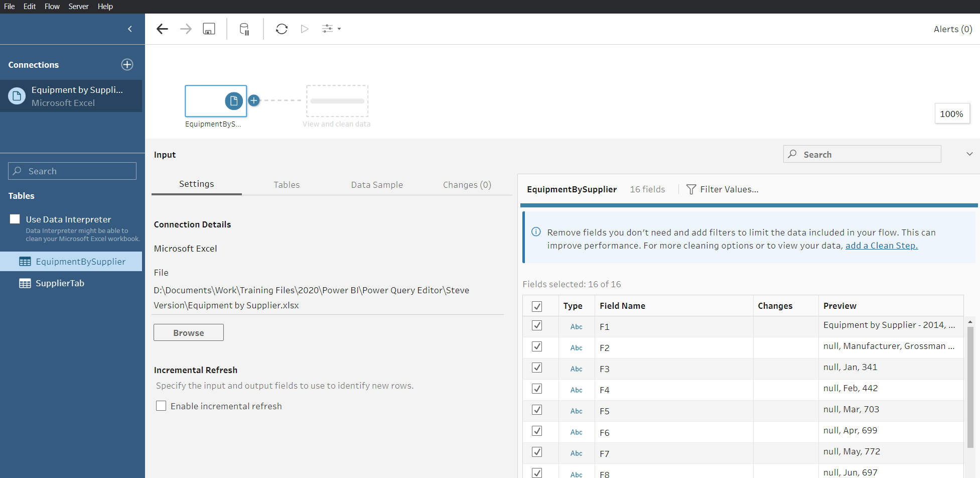Run the flow with the play icon
Screen dimensions: 980x478
305,29
